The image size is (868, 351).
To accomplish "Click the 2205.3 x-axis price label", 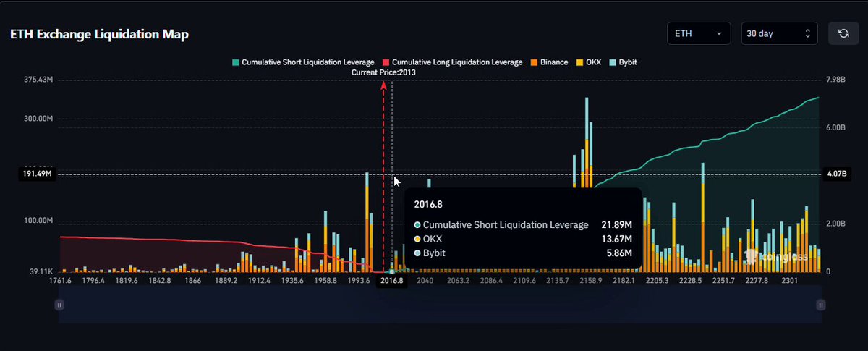I will (x=658, y=280).
